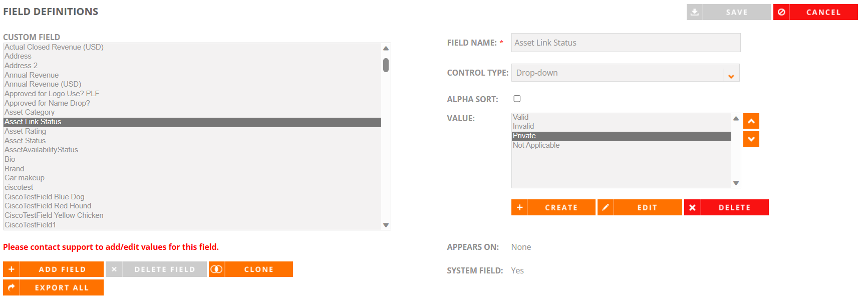868x302 pixels.
Task: Select the AssetAvailabilityStatus field
Action: pyautogui.click(x=192, y=150)
